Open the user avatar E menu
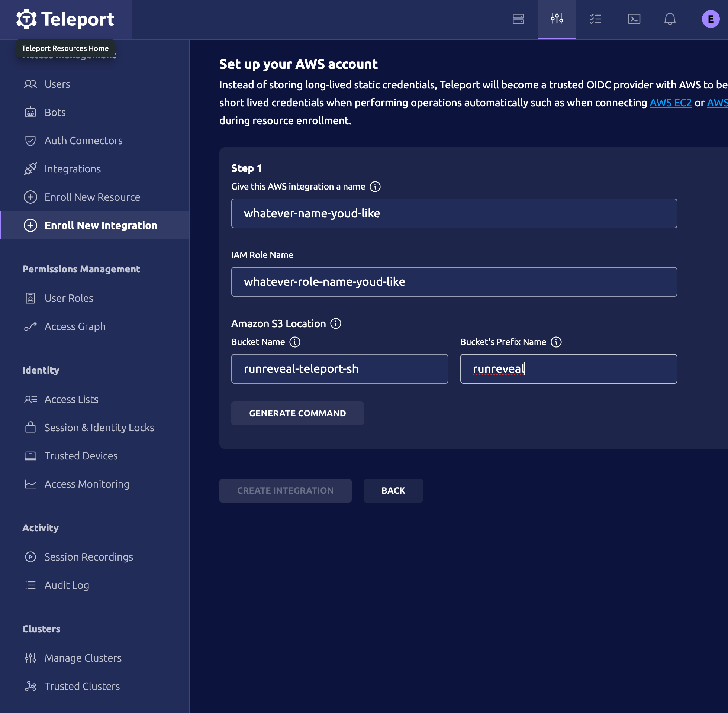Viewport: 728px width, 713px height. (x=710, y=19)
